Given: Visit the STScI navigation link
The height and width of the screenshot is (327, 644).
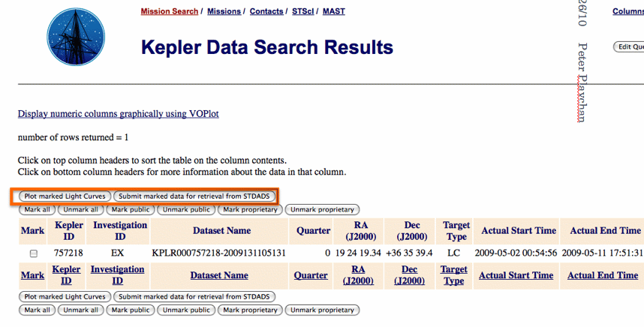Looking at the screenshot, I should pos(303,11).
